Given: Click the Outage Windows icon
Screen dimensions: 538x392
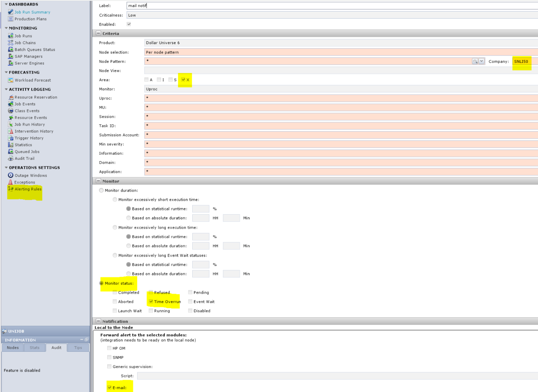Looking at the screenshot, I should pyautogui.click(x=11, y=176).
